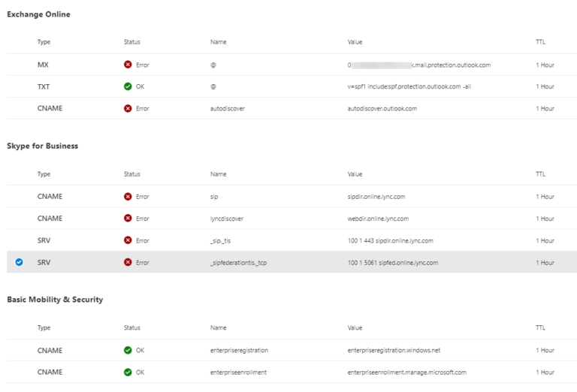Image resolution: width=577 pixels, height=392 pixels.
Task: Click the OK icon in the enterpriseregistration row
Action: (128, 350)
